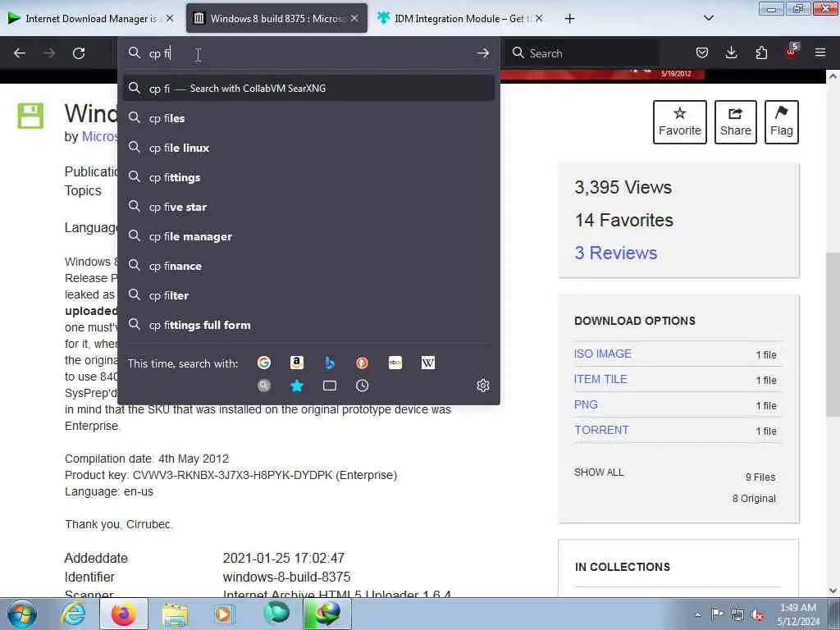
Task: Reload the current page
Action: (79, 53)
